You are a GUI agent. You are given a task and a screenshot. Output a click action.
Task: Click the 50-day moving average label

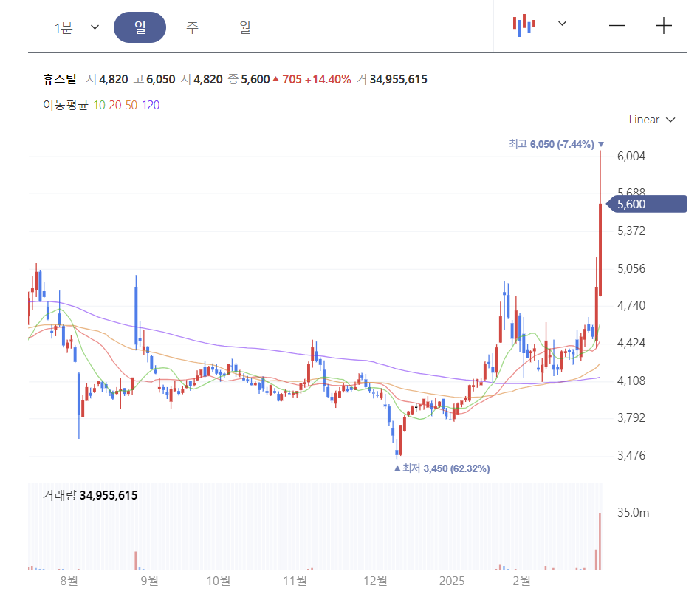131,106
